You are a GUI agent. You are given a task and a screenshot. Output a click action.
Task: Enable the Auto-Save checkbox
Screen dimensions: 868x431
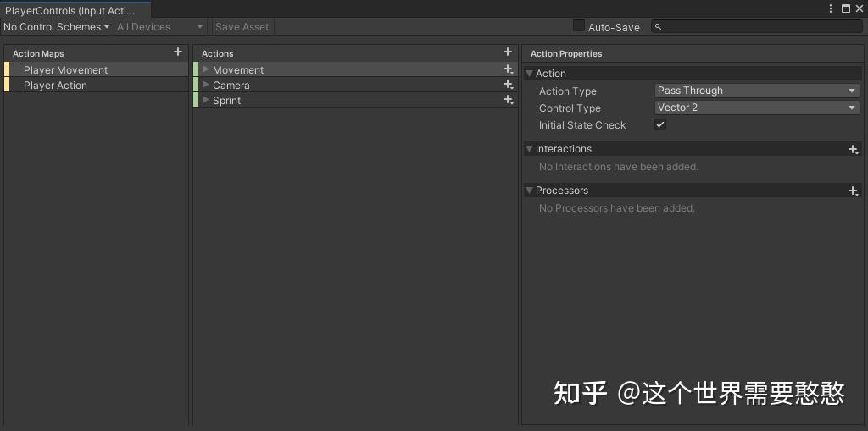click(579, 26)
